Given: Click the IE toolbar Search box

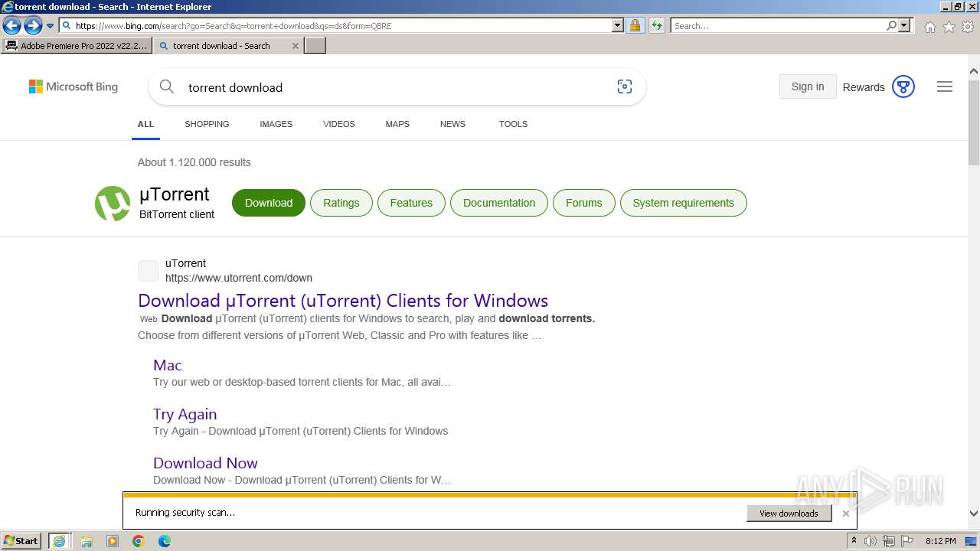Looking at the screenshot, I should coord(777,26).
